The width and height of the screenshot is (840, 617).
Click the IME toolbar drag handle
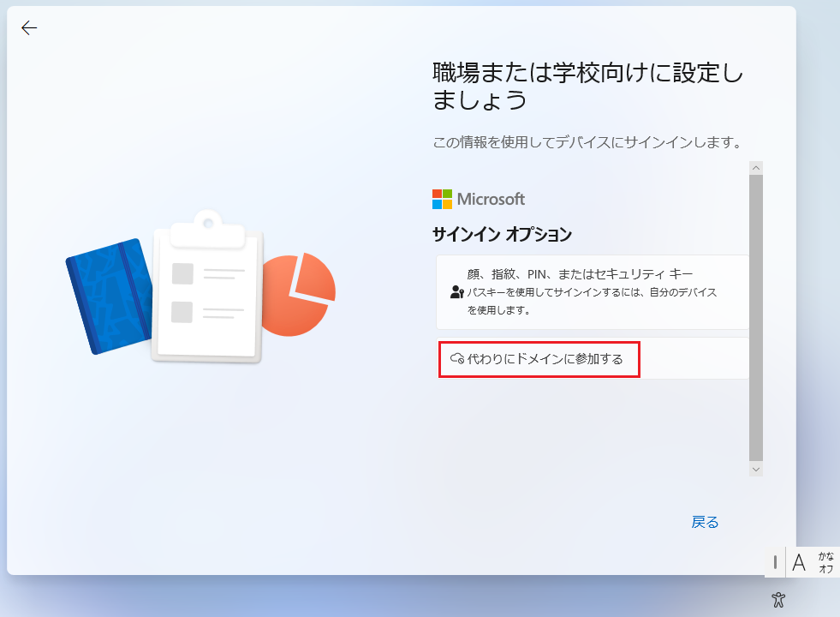coord(775,562)
